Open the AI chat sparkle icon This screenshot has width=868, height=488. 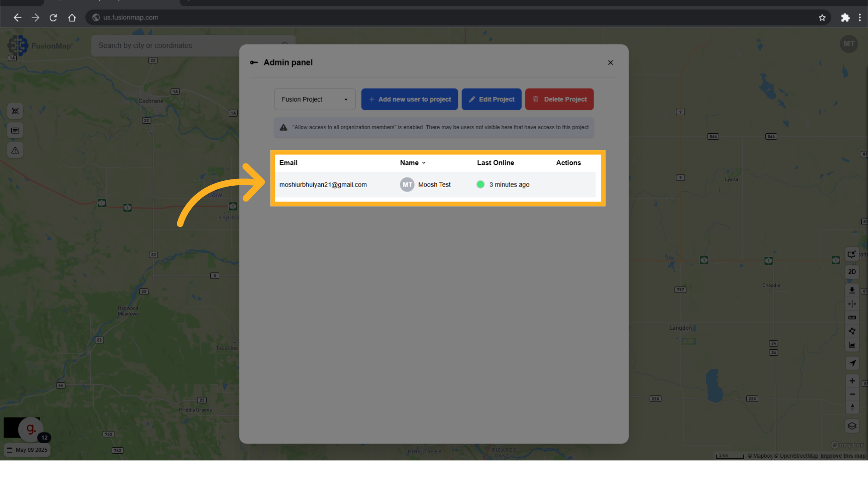pyautogui.click(x=852, y=254)
